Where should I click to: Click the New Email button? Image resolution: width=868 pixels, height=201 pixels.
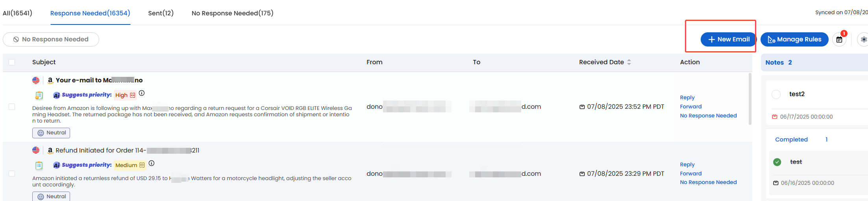728,39
